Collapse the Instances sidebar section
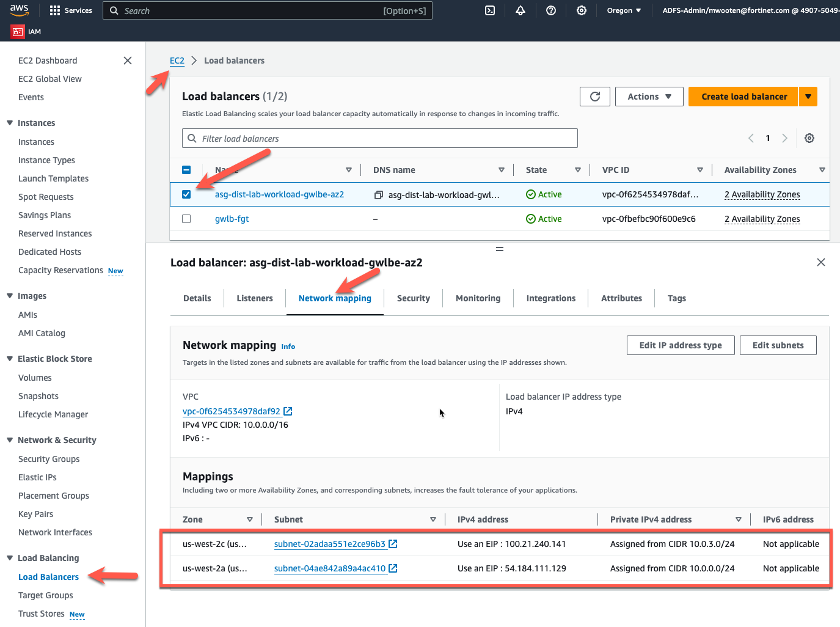 point(10,123)
